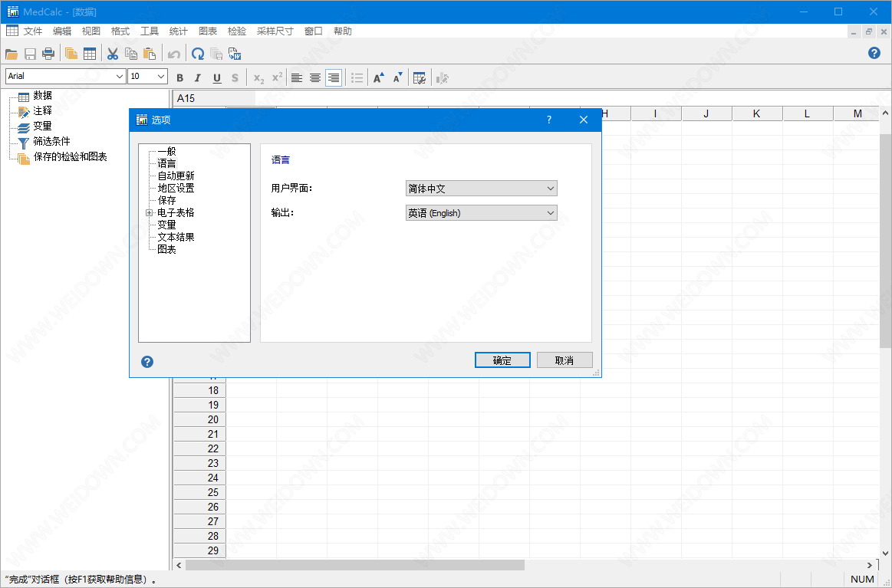The width and height of the screenshot is (892, 588).
Task: Click the Notes icon in sidebar
Action: (24, 112)
